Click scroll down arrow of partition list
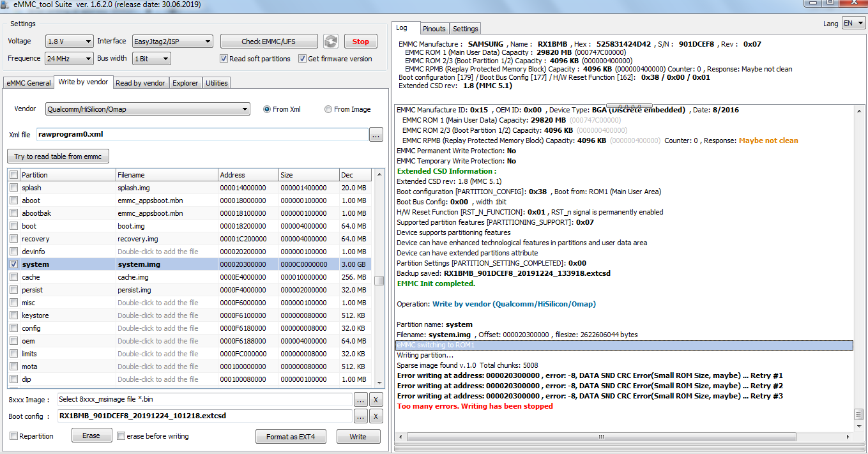The image size is (868, 454). [379, 382]
